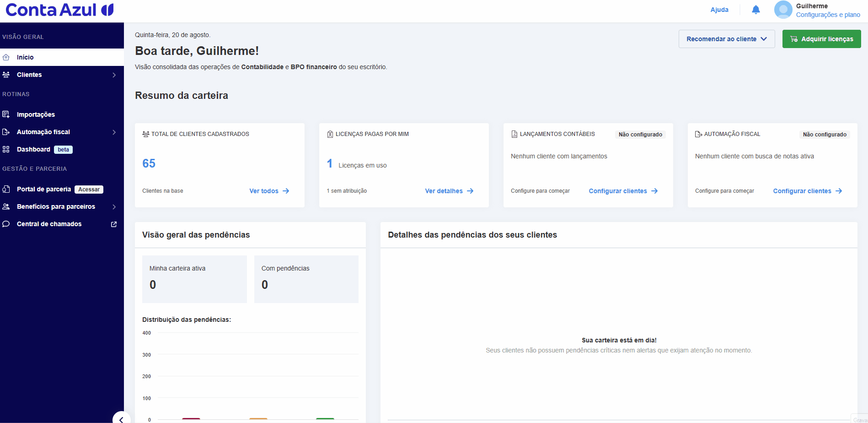The width and height of the screenshot is (868, 423).
Task: Click the date 'Quinta-feira, 20 de agosto.'
Action: [172, 35]
